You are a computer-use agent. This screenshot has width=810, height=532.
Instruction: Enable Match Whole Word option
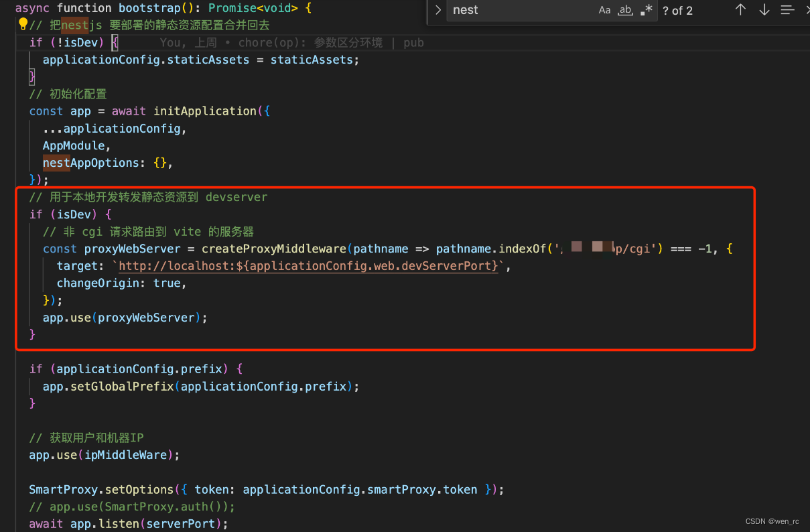pyautogui.click(x=625, y=10)
